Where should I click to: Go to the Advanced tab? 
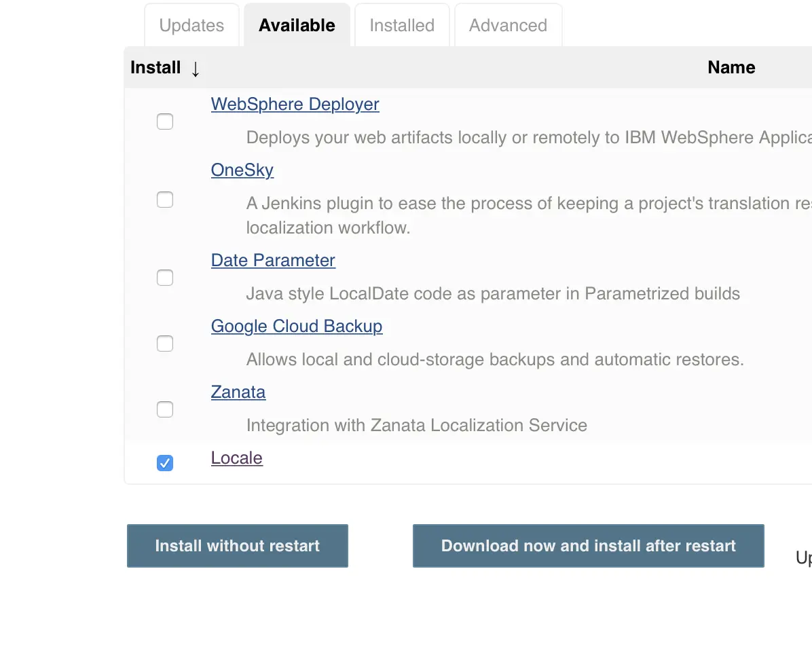508,26
